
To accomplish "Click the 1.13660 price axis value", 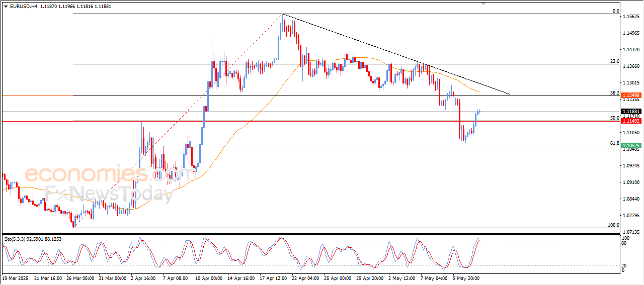I will click(631, 67).
